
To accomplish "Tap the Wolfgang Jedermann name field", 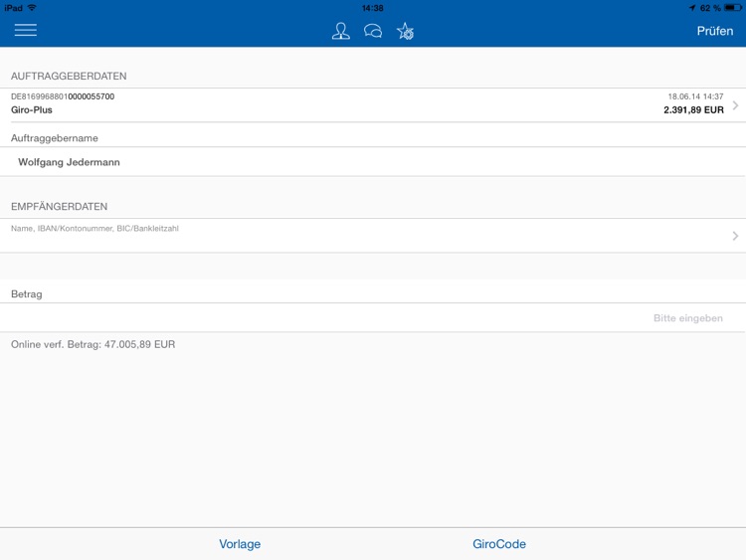I will click(x=69, y=162).
